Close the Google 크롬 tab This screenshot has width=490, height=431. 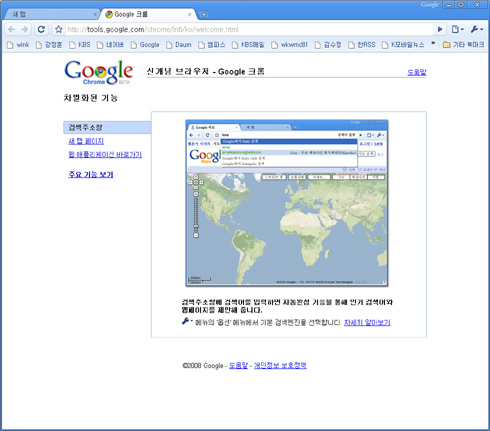[x=189, y=14]
